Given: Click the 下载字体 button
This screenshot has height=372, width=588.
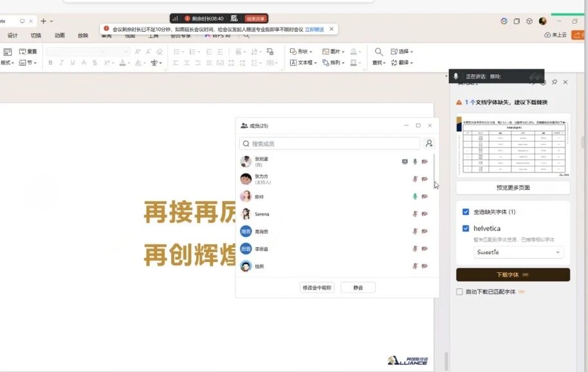Looking at the screenshot, I should coord(513,275).
